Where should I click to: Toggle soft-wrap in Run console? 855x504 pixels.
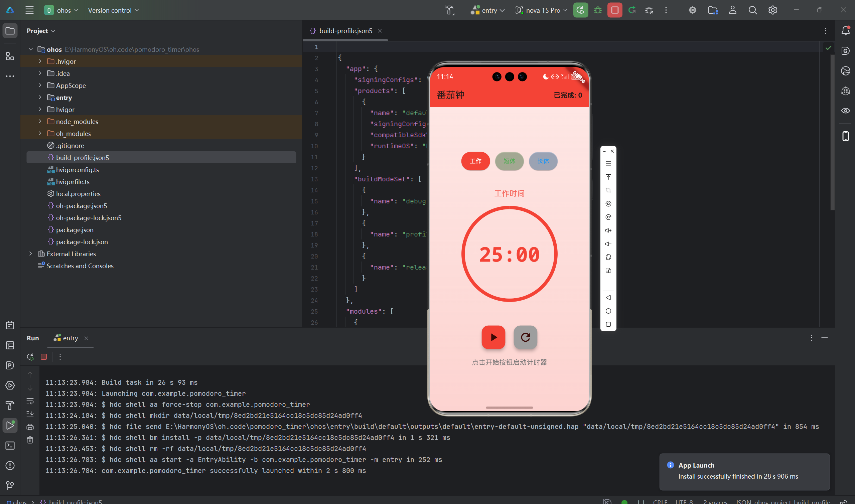tap(30, 401)
